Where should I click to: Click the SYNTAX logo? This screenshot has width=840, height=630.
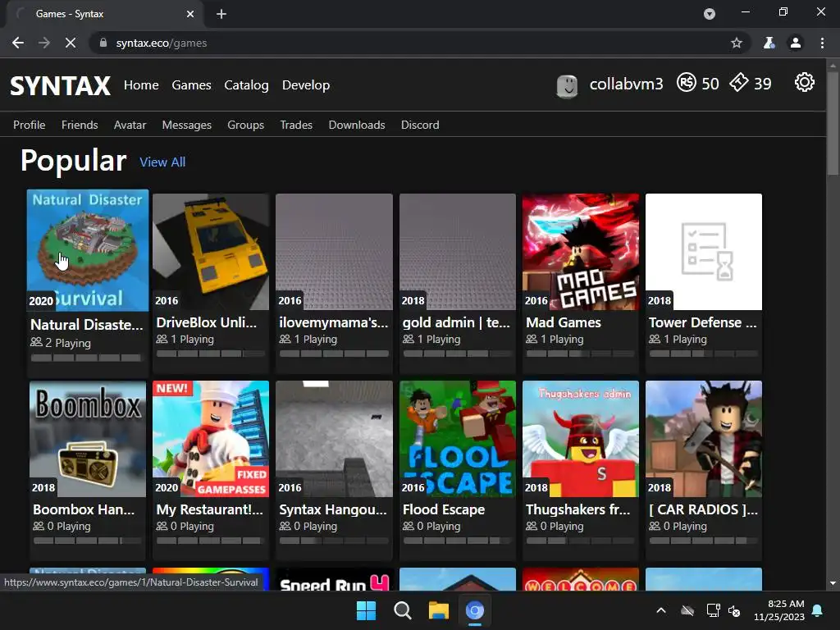(x=60, y=85)
